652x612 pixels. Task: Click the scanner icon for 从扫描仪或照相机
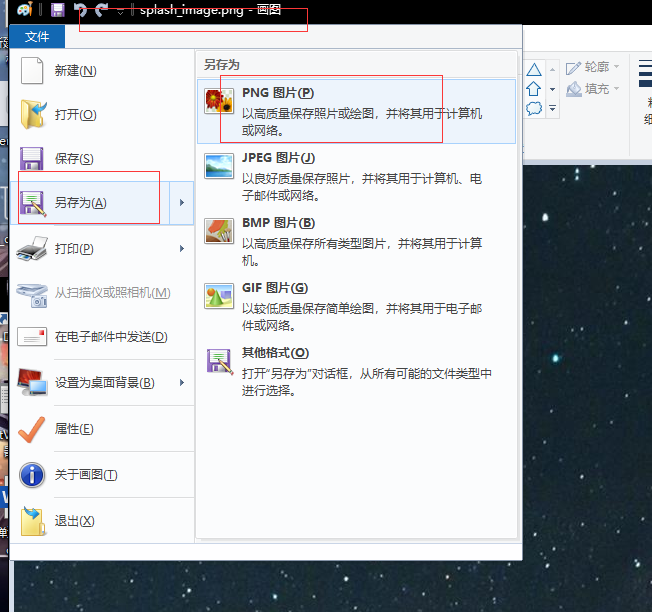32,295
